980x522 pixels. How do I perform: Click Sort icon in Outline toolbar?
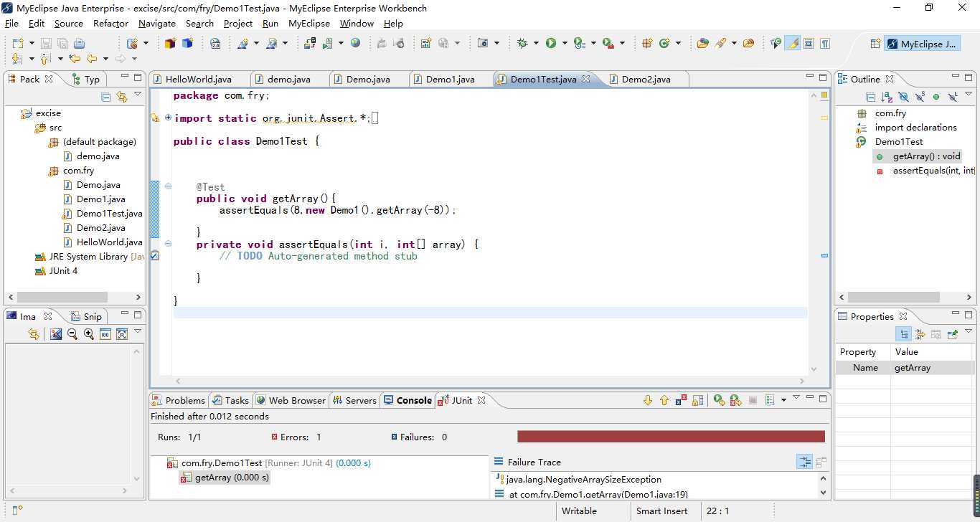point(887,97)
